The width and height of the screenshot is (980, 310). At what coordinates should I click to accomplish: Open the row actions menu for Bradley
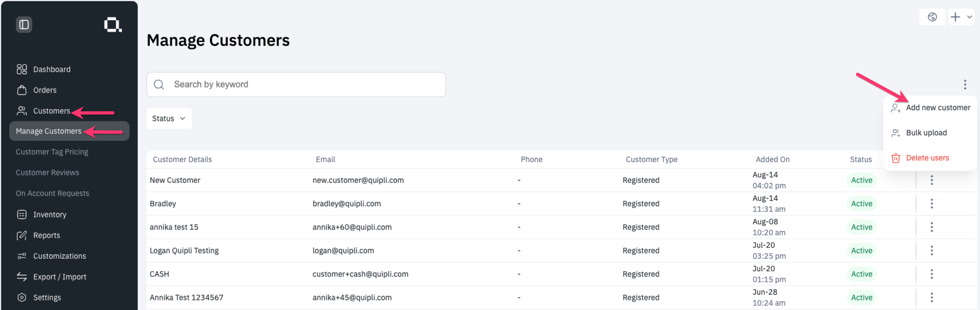(x=932, y=204)
